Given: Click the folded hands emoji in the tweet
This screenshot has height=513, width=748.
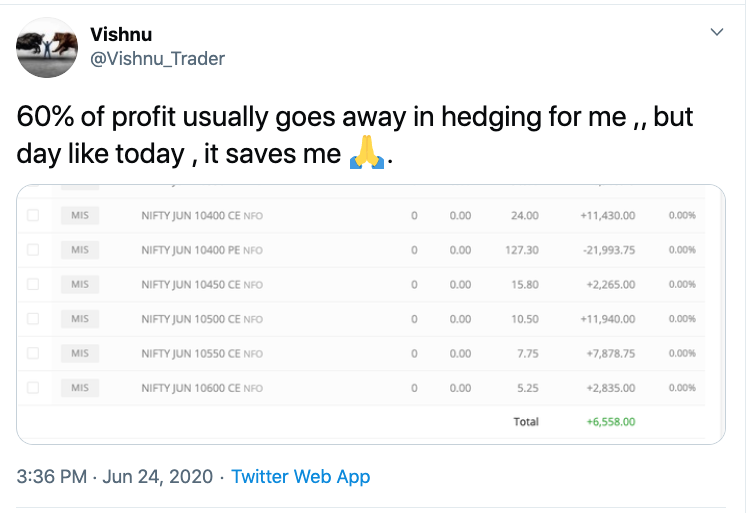Looking at the screenshot, I should coord(364,153).
